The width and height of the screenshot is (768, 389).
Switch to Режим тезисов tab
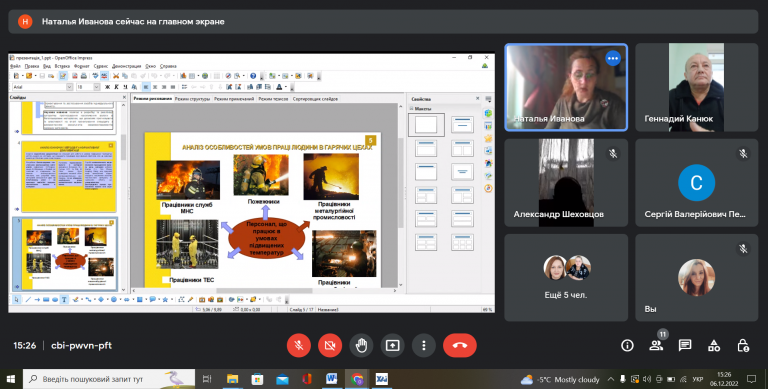[x=273, y=99]
